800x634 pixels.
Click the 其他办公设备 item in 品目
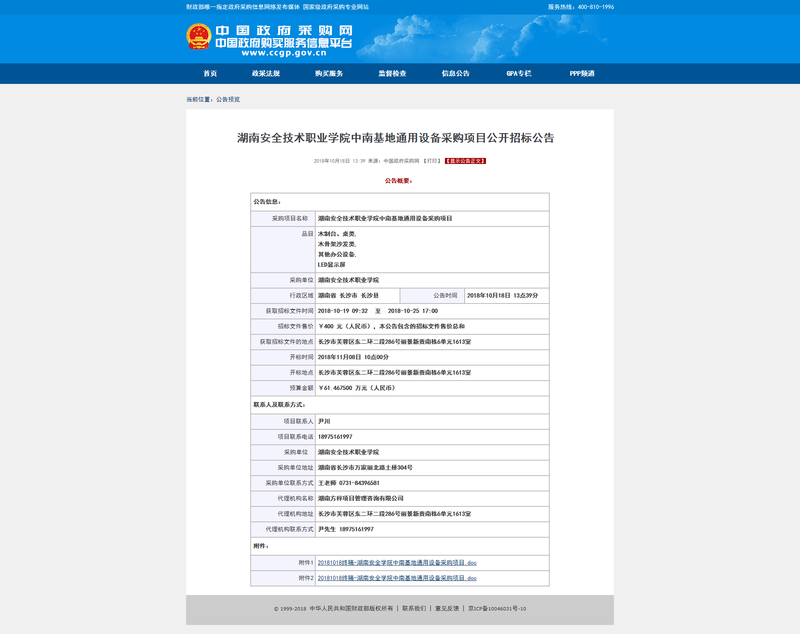tap(337, 255)
